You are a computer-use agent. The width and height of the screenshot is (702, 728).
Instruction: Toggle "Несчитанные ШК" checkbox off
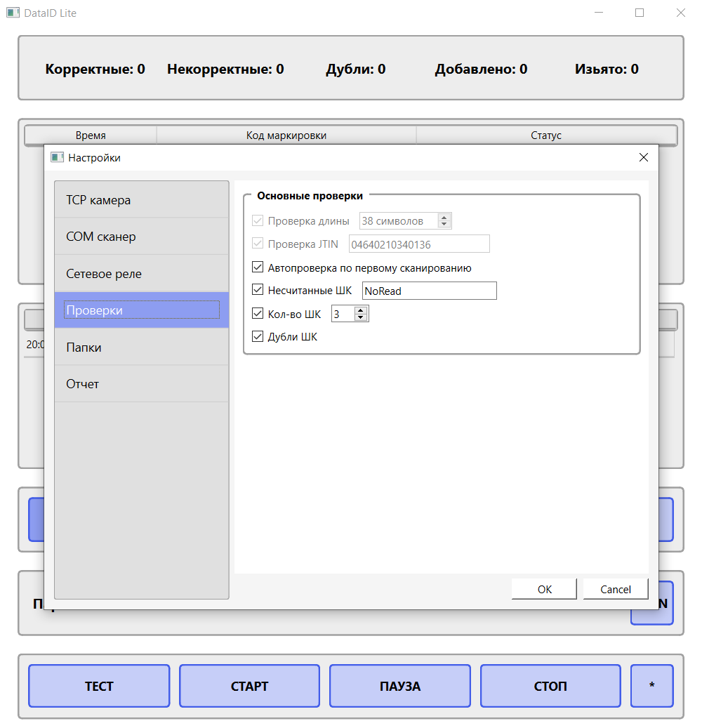pos(258,289)
